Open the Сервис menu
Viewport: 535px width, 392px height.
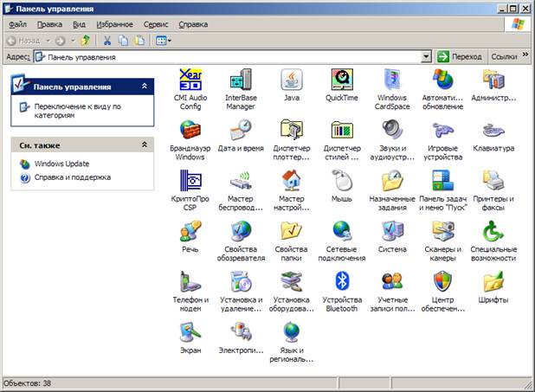[156, 24]
